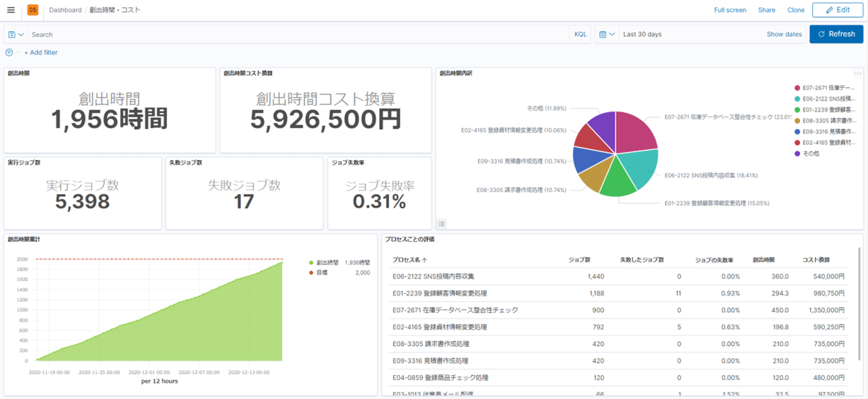Open the Share menu
This screenshot has width=868, height=399.
tap(767, 10)
